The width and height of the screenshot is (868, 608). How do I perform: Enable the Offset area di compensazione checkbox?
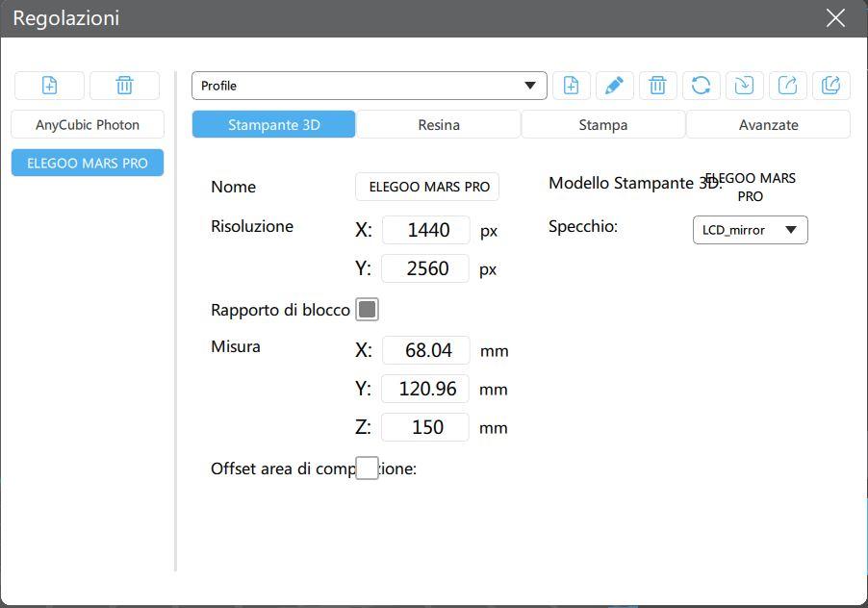pos(367,469)
